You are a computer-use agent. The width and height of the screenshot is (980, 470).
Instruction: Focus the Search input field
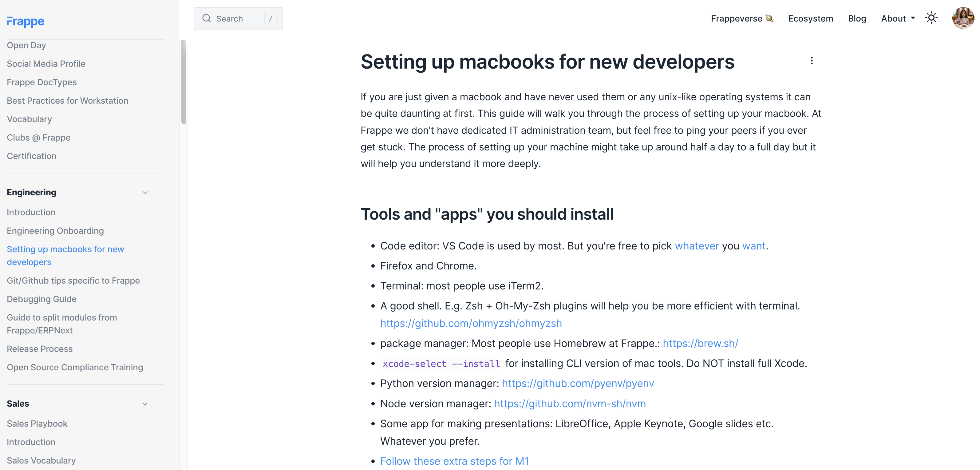point(238,18)
